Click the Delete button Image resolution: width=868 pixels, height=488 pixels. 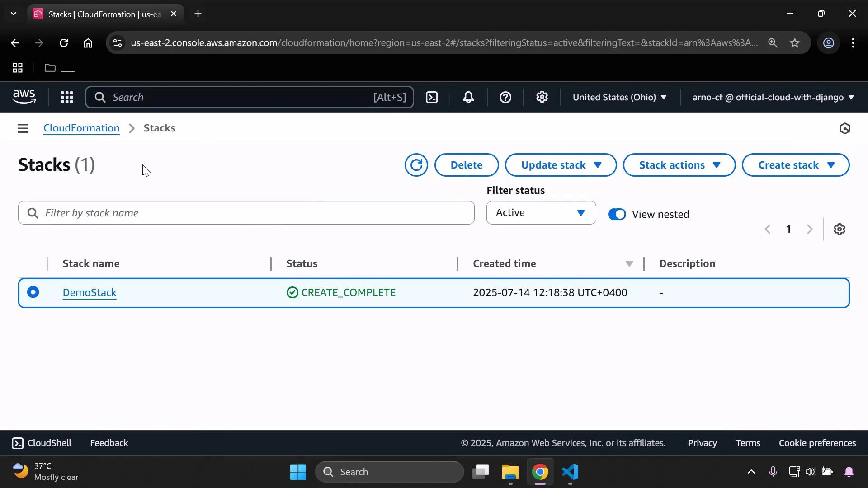pyautogui.click(x=466, y=165)
